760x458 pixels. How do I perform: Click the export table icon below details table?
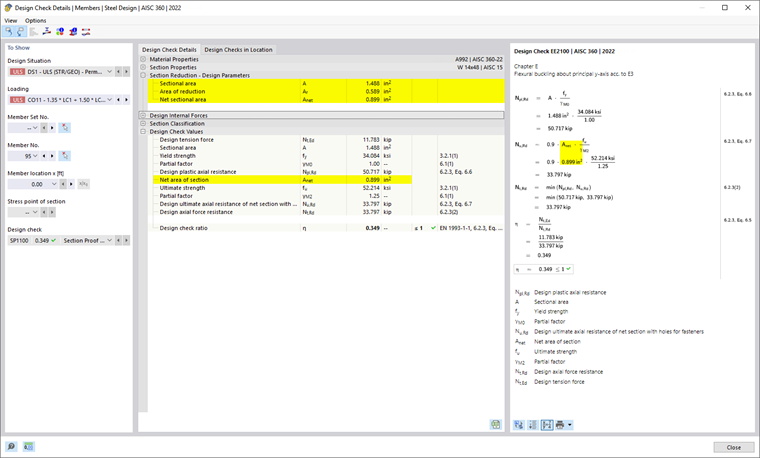495,425
